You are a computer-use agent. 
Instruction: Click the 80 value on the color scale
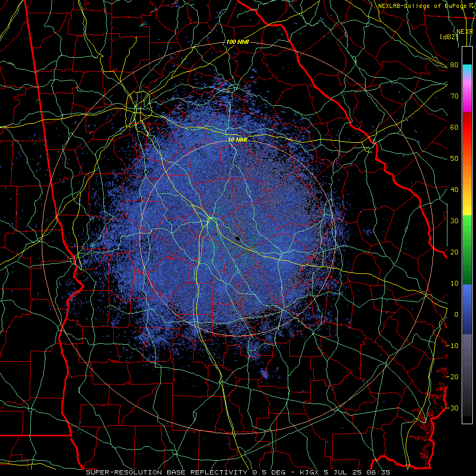[x=454, y=65]
